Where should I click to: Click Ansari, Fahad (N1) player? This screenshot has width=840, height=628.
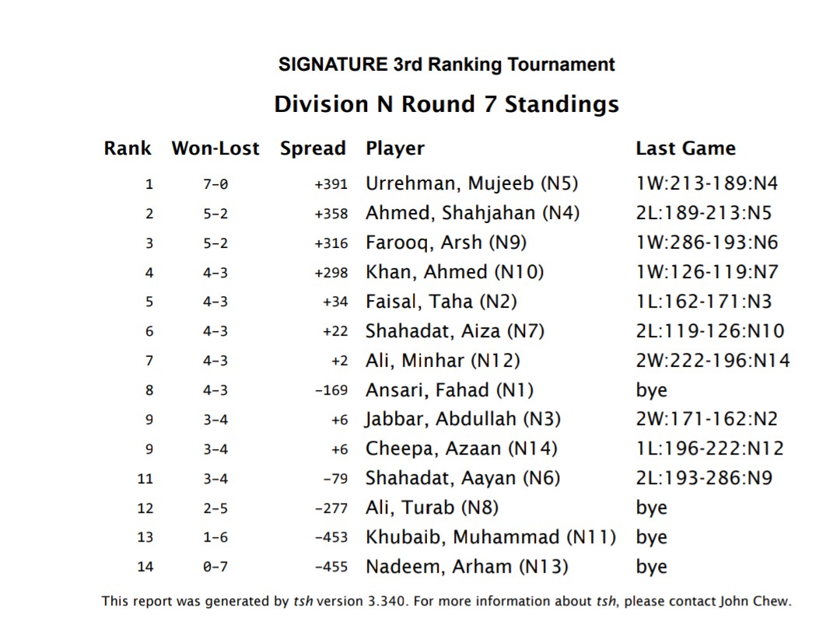pyautogui.click(x=450, y=389)
